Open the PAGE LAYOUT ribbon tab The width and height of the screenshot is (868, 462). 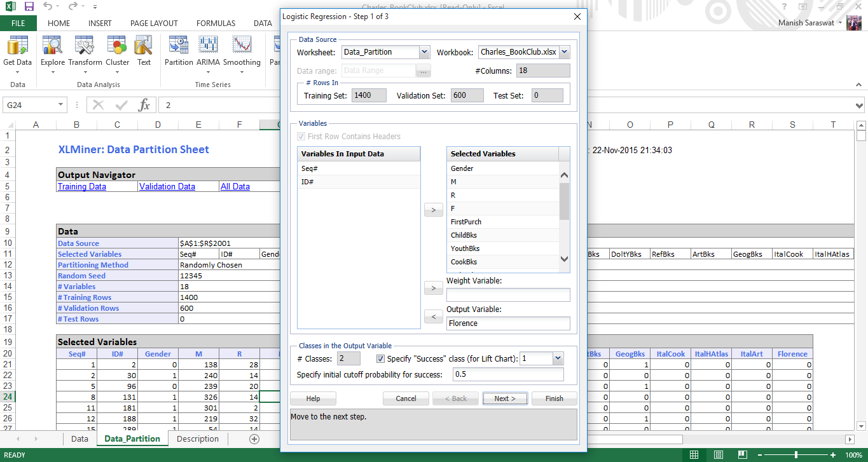click(x=154, y=24)
